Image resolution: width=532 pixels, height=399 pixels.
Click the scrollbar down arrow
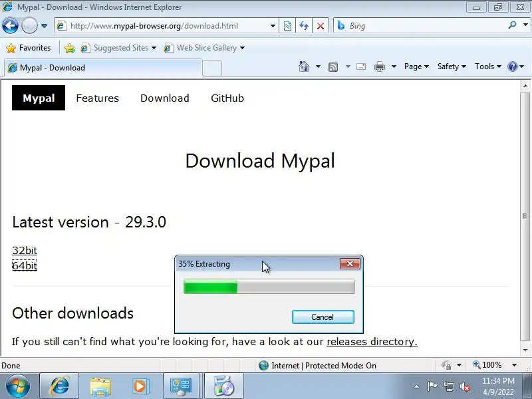tap(525, 350)
